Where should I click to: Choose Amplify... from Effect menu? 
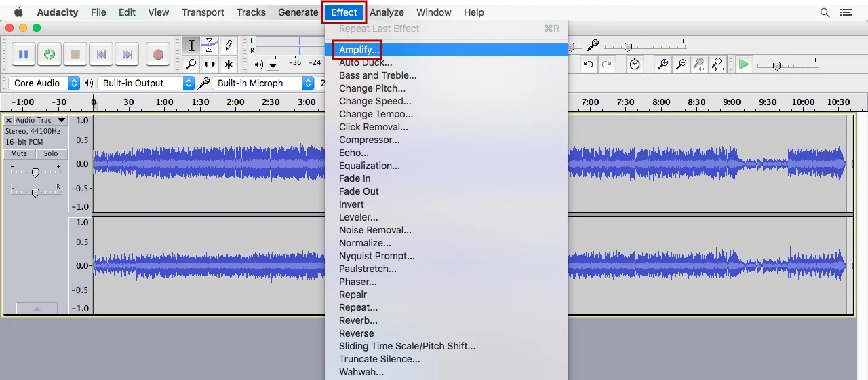point(446,50)
